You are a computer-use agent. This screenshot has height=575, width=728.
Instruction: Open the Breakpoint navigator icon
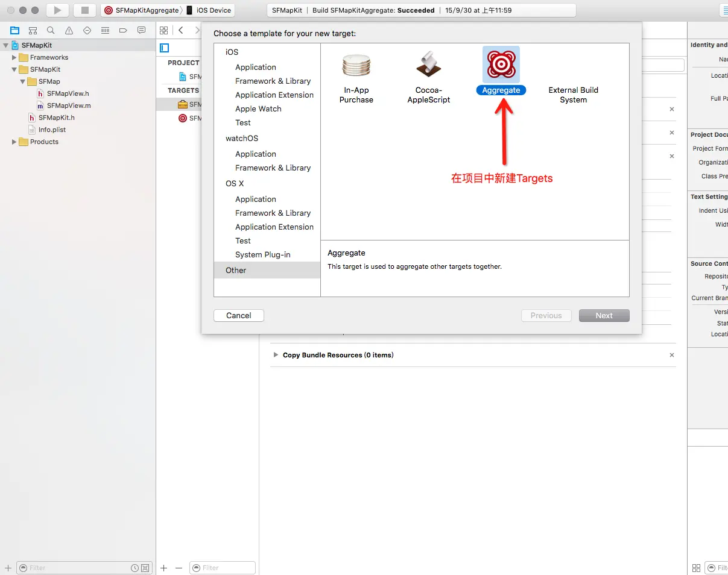pyautogui.click(x=123, y=30)
